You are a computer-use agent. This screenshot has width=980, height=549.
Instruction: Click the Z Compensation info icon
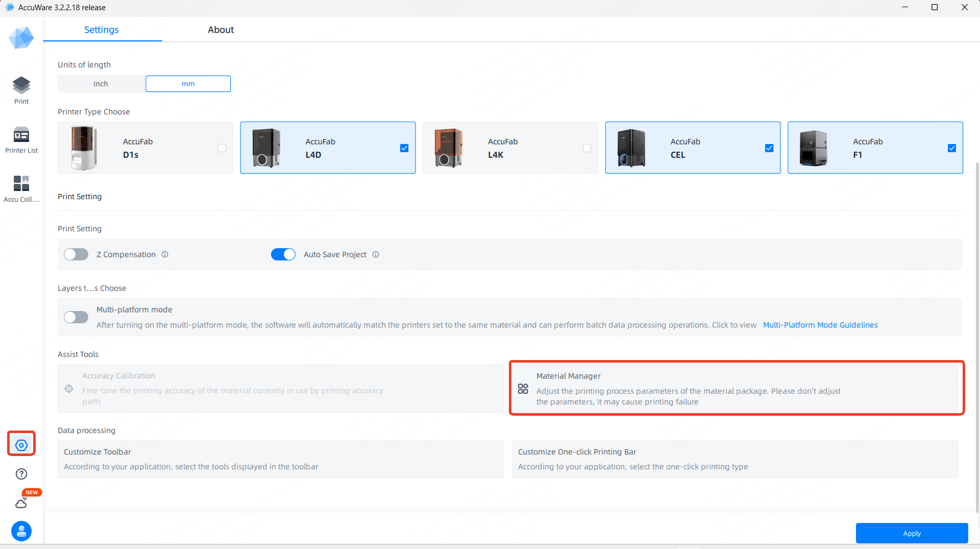pyautogui.click(x=165, y=254)
